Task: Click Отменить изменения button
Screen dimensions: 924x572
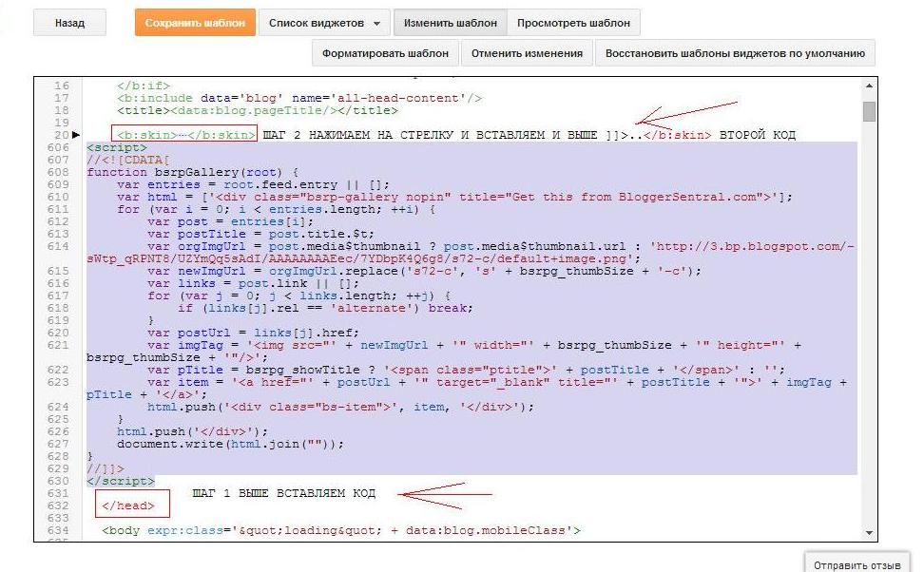Action: 527,53
